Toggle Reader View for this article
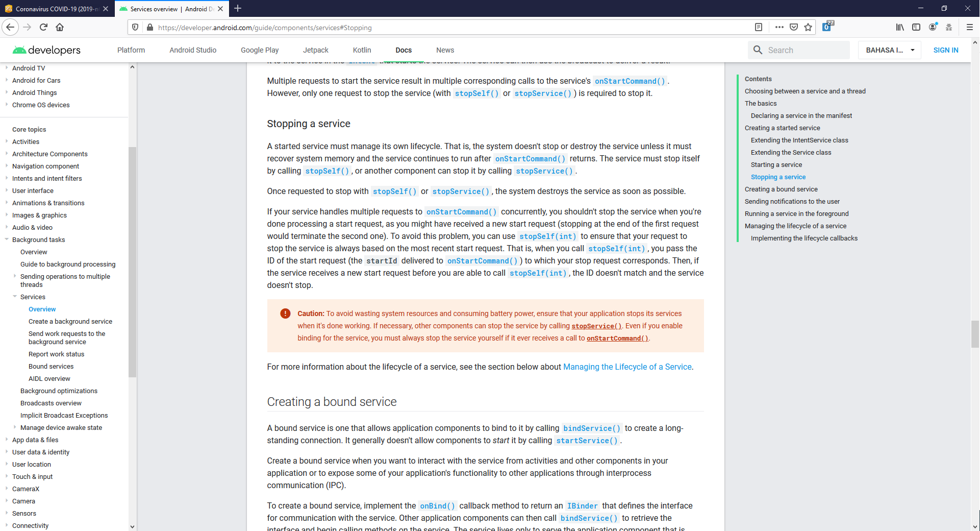This screenshot has width=980, height=531. coord(759,27)
